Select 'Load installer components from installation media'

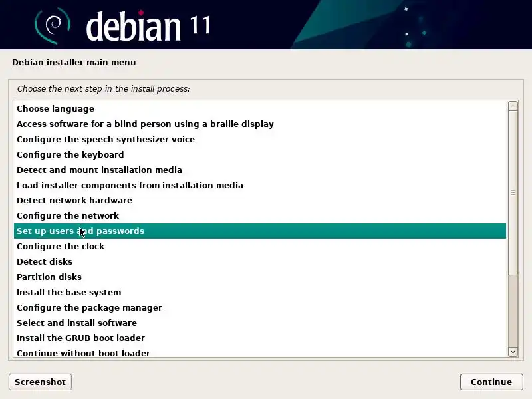(x=260, y=186)
